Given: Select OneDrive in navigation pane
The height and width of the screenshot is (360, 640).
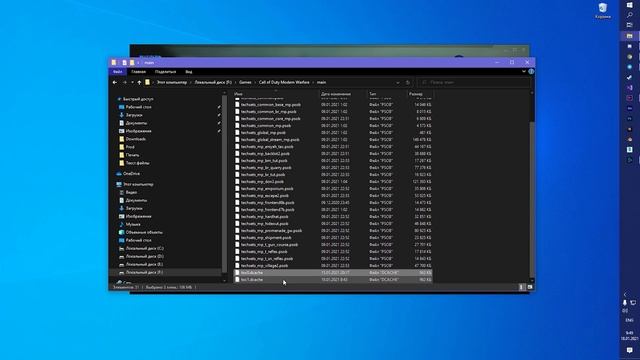Looking at the screenshot, I should 131,174.
